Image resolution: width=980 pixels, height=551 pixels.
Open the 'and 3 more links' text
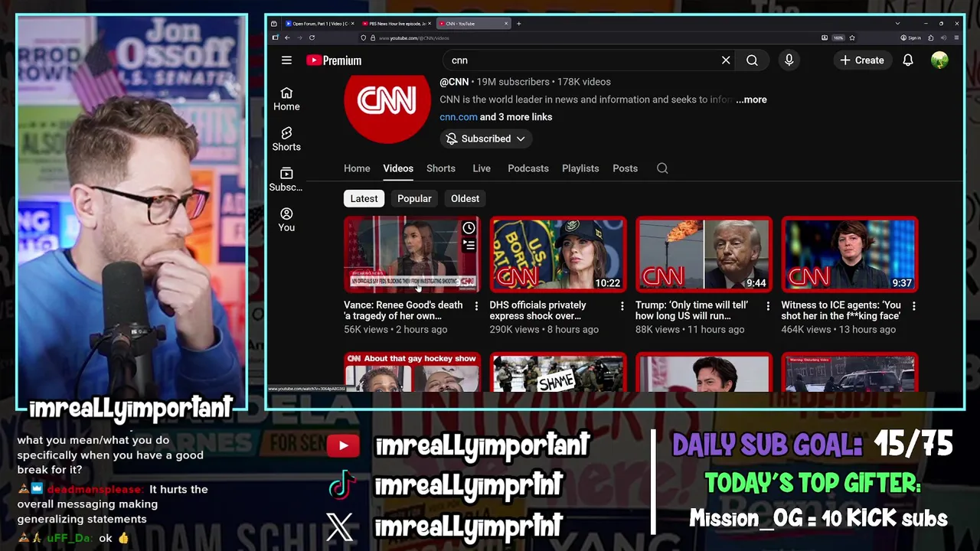[516, 117]
